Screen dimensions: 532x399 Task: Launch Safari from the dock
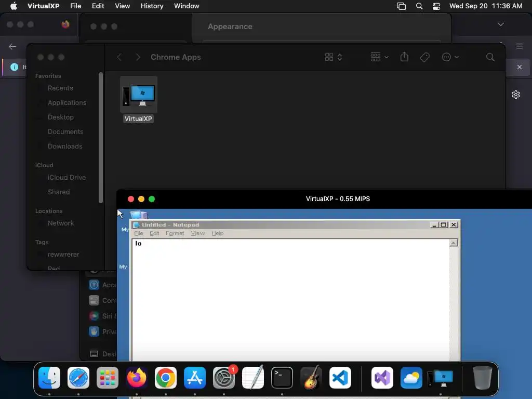pyautogui.click(x=78, y=378)
